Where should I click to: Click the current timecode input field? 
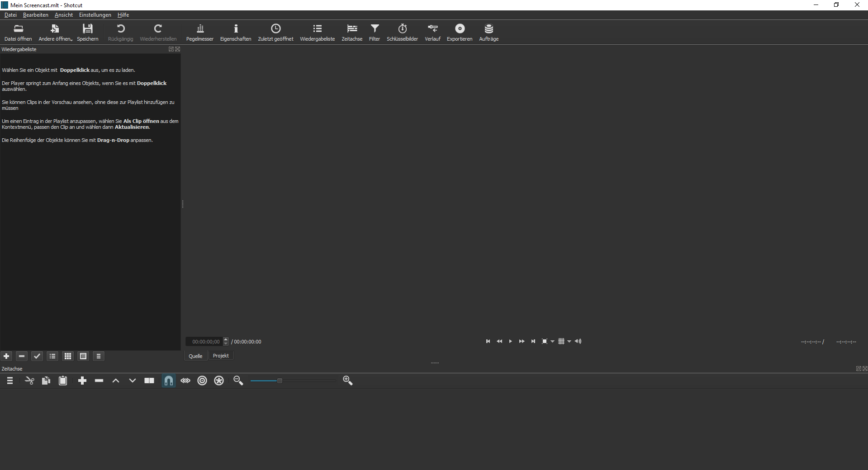tap(205, 342)
